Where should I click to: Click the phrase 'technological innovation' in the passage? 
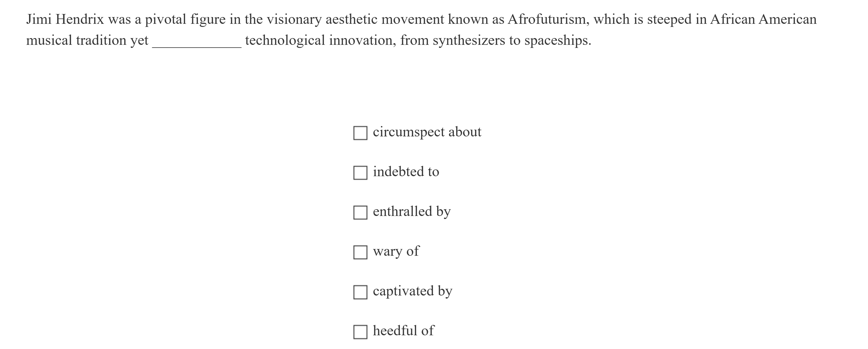(x=320, y=40)
